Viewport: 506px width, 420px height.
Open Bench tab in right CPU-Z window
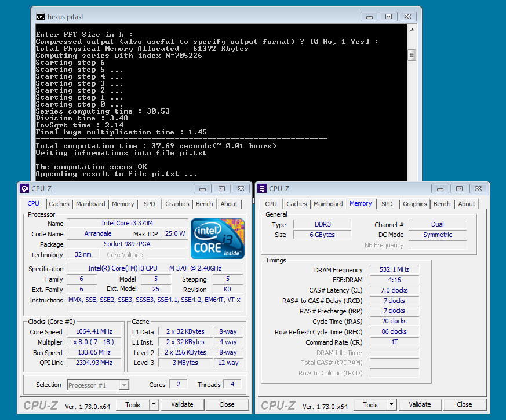[442, 204]
